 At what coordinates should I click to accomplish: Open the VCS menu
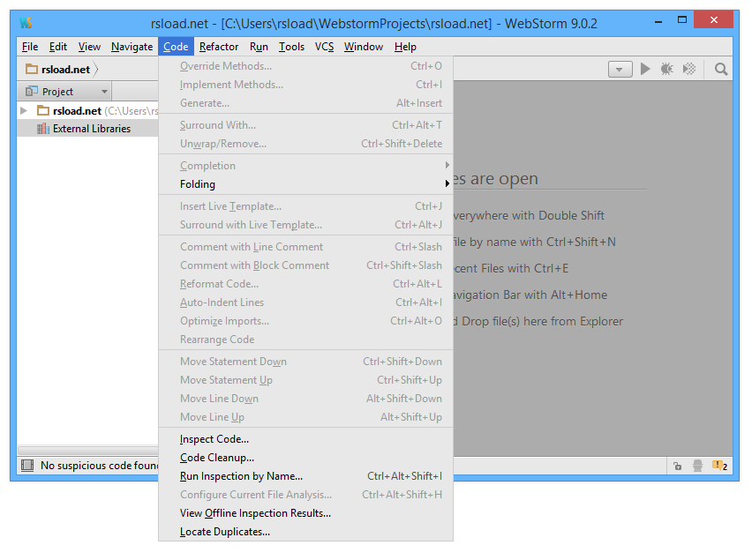(324, 47)
